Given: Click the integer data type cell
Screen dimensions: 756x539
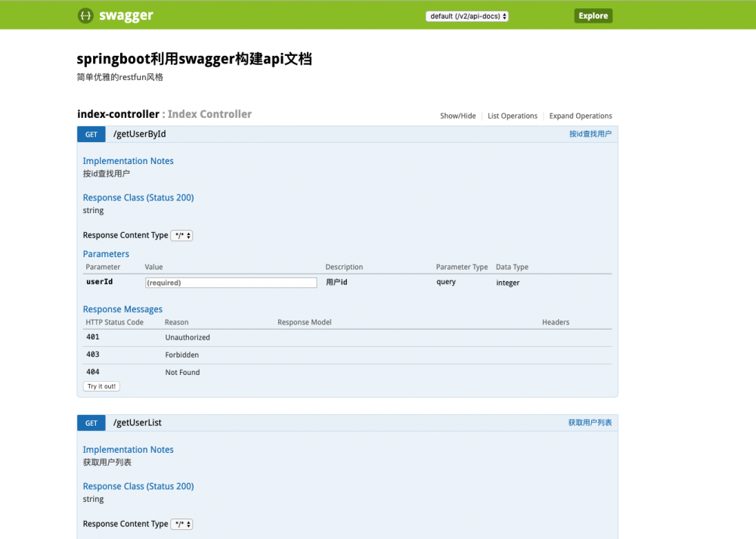Looking at the screenshot, I should pos(508,283).
